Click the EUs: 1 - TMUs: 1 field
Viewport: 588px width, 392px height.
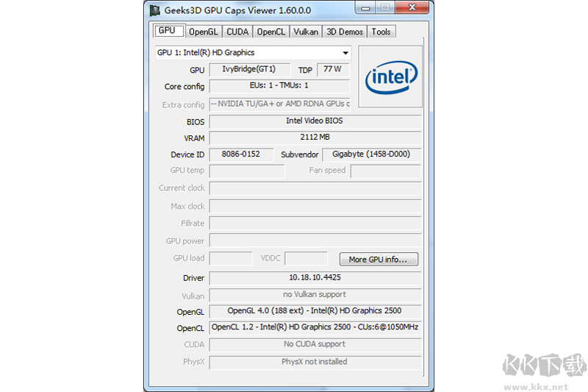click(279, 86)
